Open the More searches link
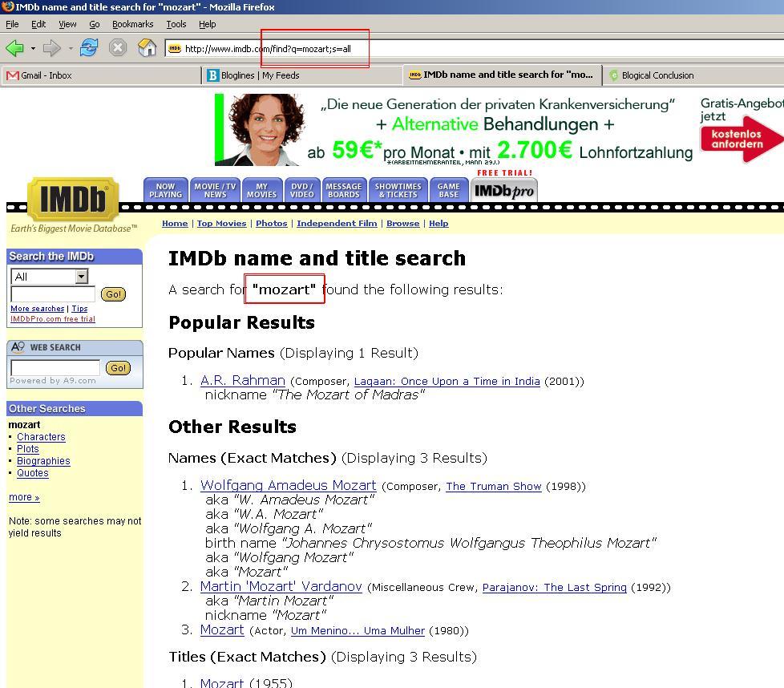 point(38,309)
